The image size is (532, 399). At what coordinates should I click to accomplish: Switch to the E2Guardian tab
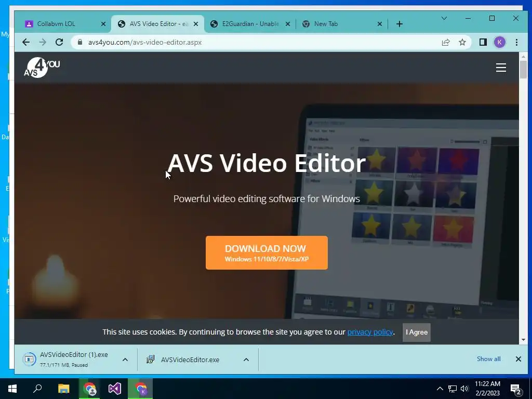tap(249, 24)
